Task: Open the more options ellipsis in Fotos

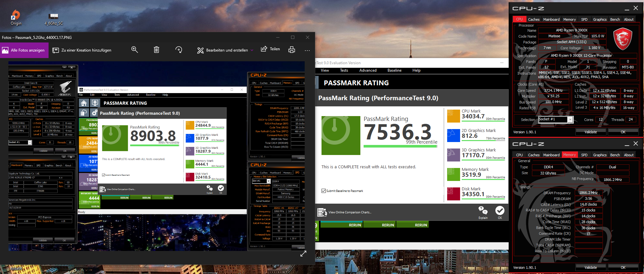Action: (307, 50)
